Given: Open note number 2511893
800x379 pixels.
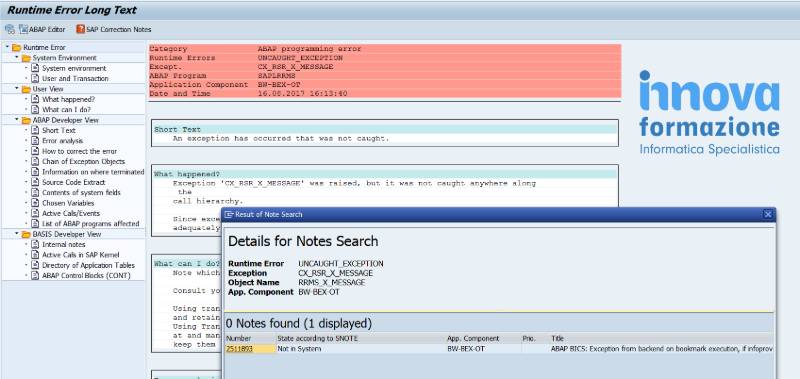Looking at the screenshot, I should tap(239, 349).
